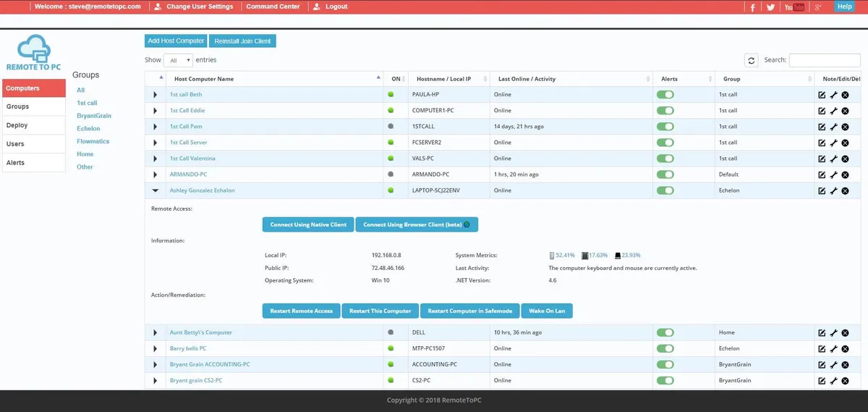
Task: Click the edit note icon for 1st call Beth
Action: click(822, 95)
